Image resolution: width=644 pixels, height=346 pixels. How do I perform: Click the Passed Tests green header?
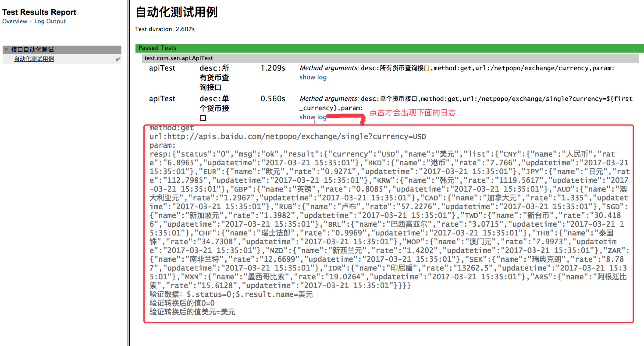tap(389, 48)
